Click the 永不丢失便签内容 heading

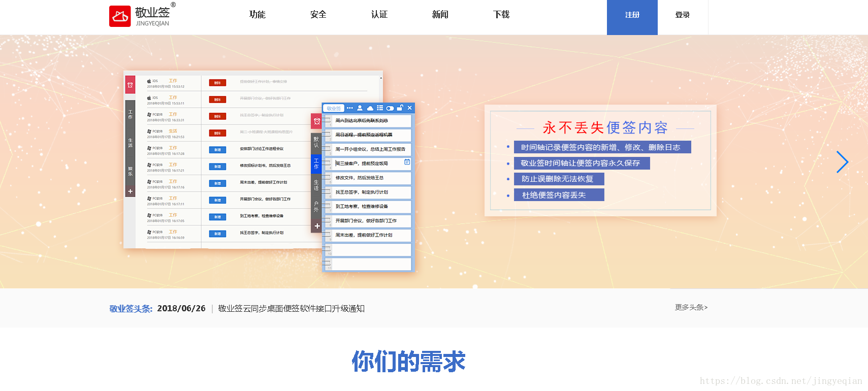tap(605, 127)
